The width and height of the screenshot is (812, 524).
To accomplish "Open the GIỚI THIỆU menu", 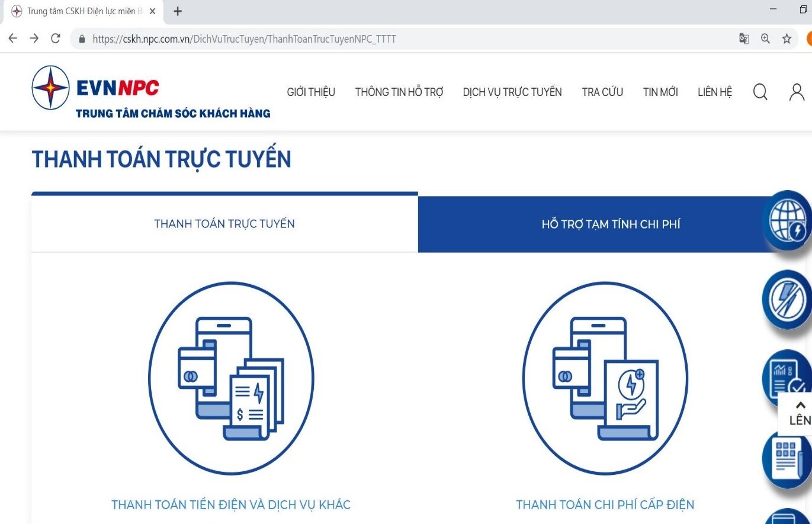I will coord(311,92).
